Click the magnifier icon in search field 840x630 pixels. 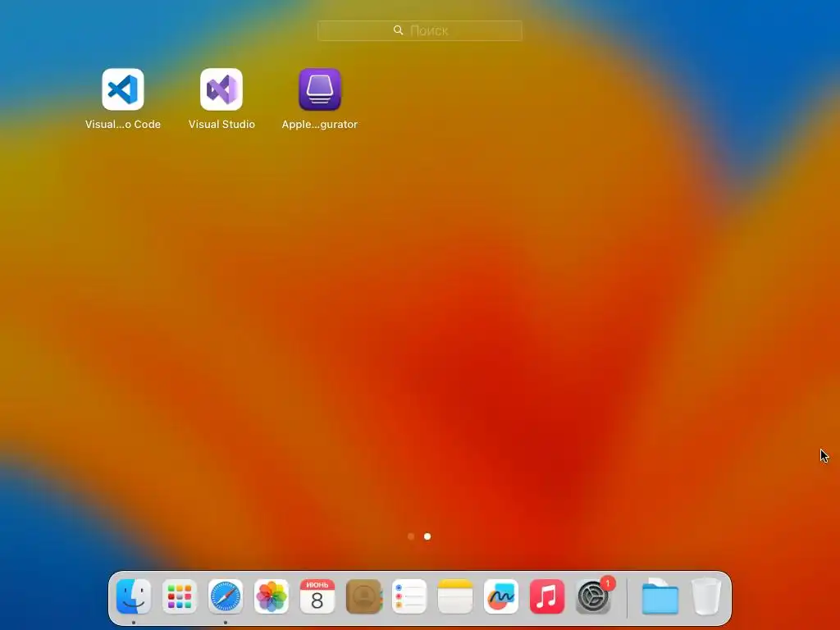click(398, 30)
